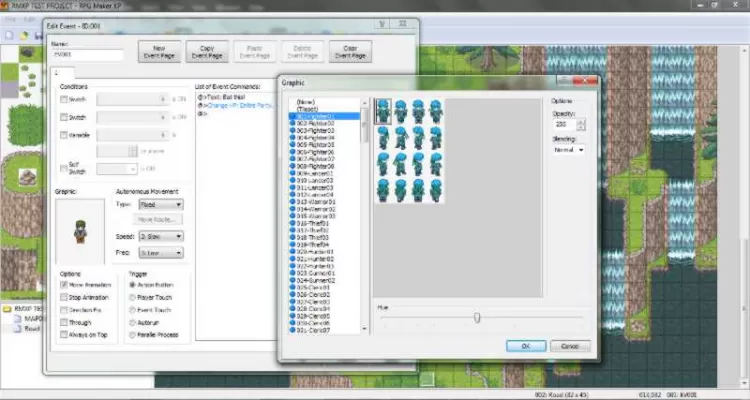The width and height of the screenshot is (750, 400).
Task: Select the Player Touch trigger
Action: pyautogui.click(x=133, y=297)
